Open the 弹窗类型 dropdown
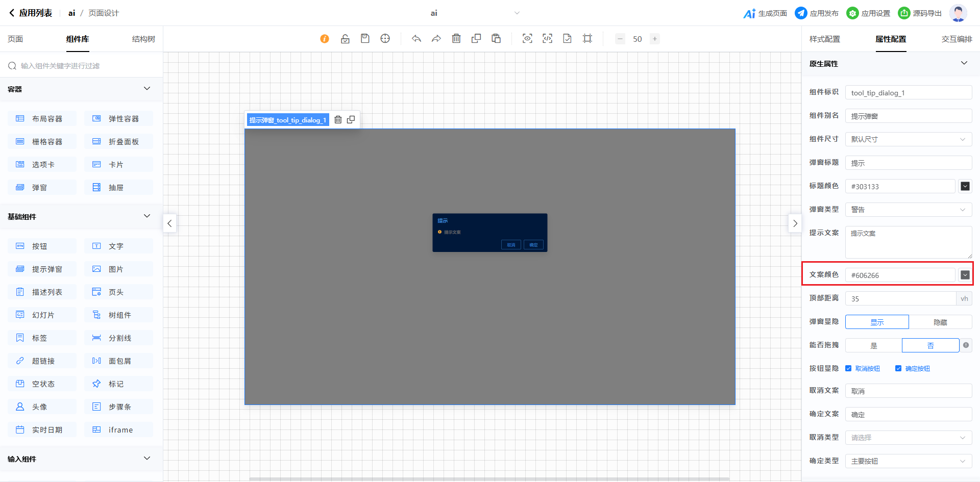Viewport: 980px width, 482px height. [x=908, y=210]
